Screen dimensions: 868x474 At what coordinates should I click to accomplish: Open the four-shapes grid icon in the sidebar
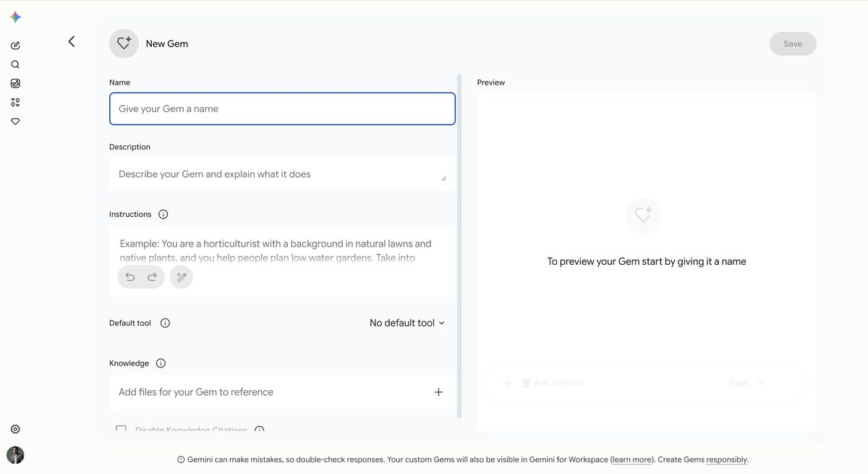15,103
